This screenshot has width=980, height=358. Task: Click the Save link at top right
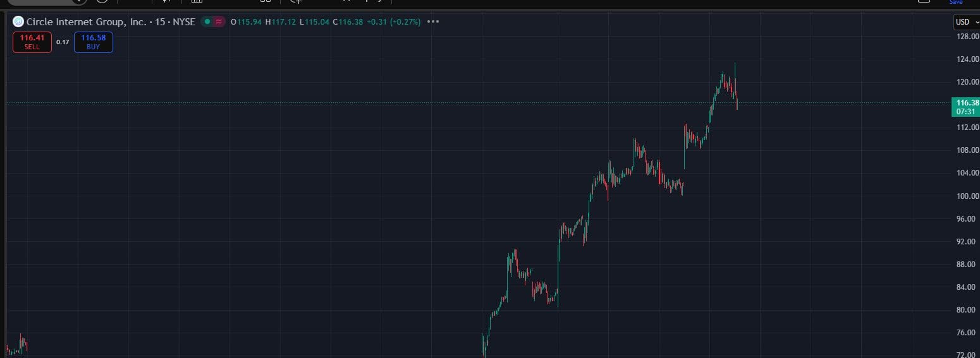click(x=955, y=3)
